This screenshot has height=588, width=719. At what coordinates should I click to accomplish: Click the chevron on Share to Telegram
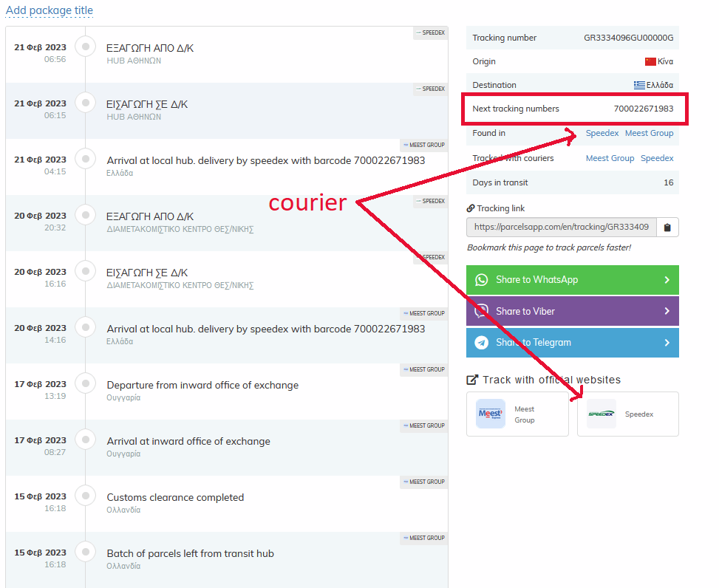point(667,342)
